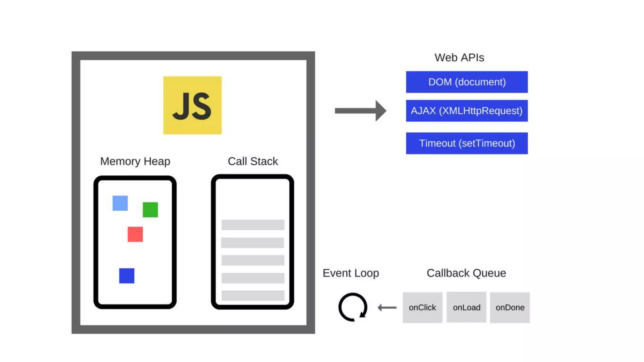The width and height of the screenshot is (644, 362).
Task: Click the Callback Queue heading
Action: (466, 273)
